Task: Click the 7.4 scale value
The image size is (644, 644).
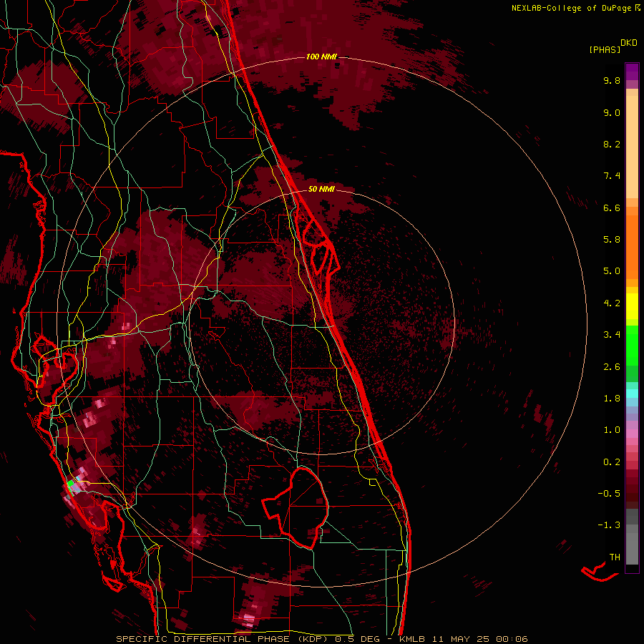Action: [612, 176]
